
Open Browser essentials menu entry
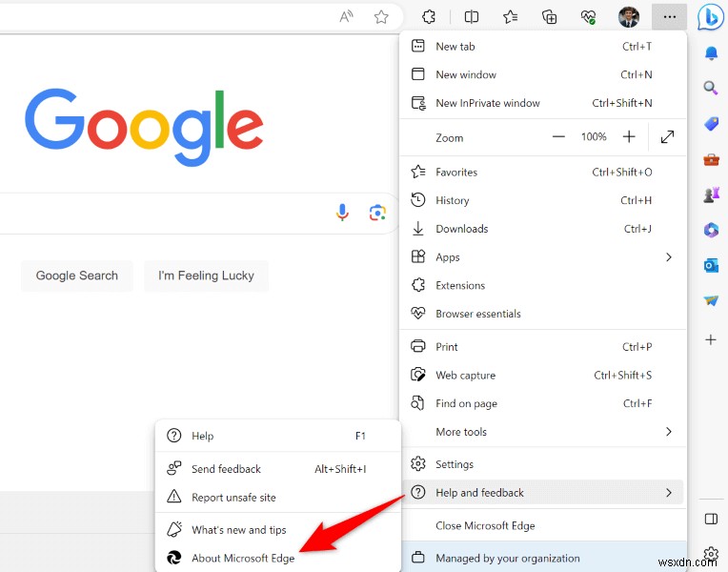[543, 314]
